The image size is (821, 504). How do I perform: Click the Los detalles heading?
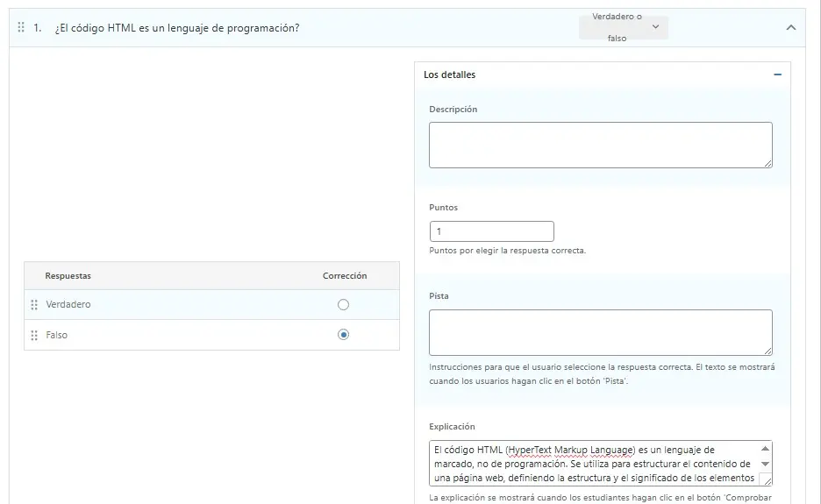point(449,75)
